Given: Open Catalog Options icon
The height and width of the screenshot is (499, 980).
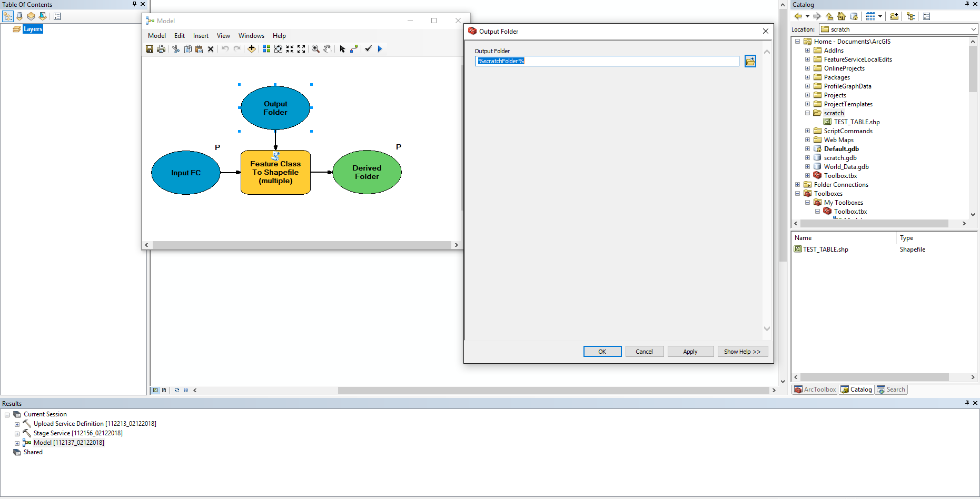Looking at the screenshot, I should pos(927,16).
